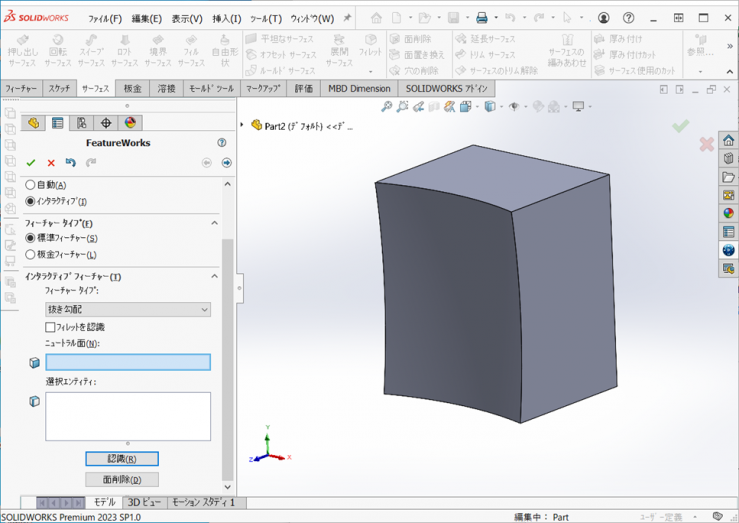739x523 pixels.
Task: Enable the フィレットを認識 checkbox
Action: point(51,327)
